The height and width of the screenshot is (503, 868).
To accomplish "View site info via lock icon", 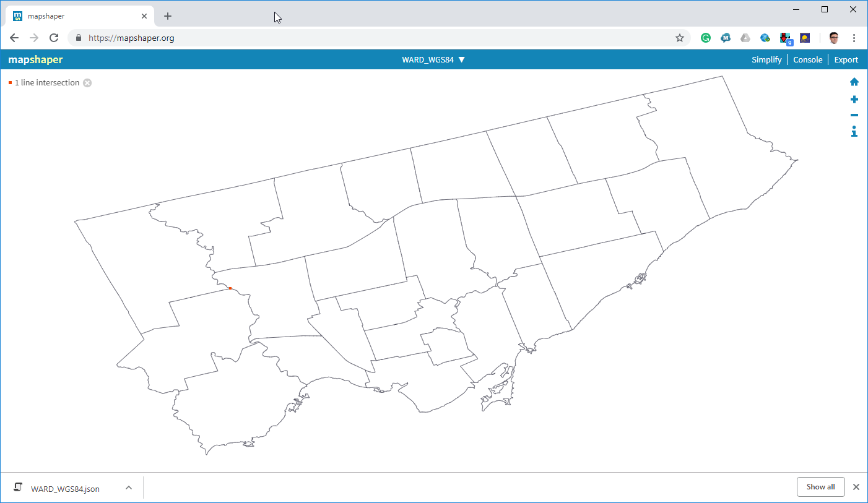I will tap(79, 38).
